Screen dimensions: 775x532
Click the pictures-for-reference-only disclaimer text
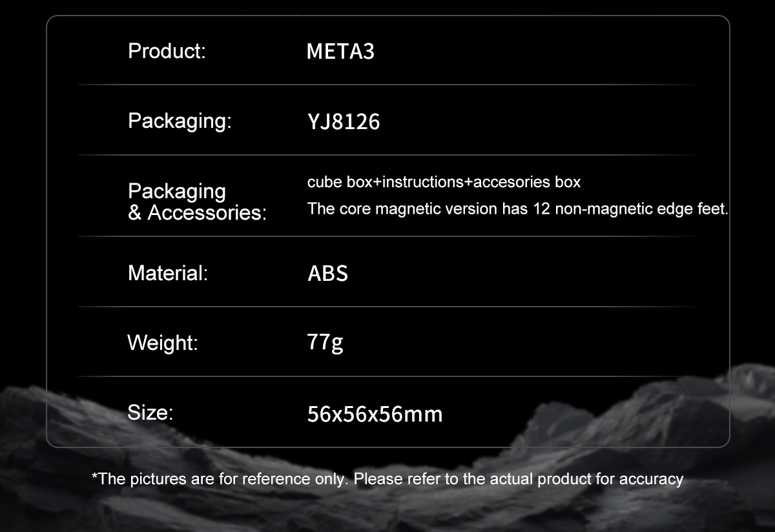coord(387,479)
